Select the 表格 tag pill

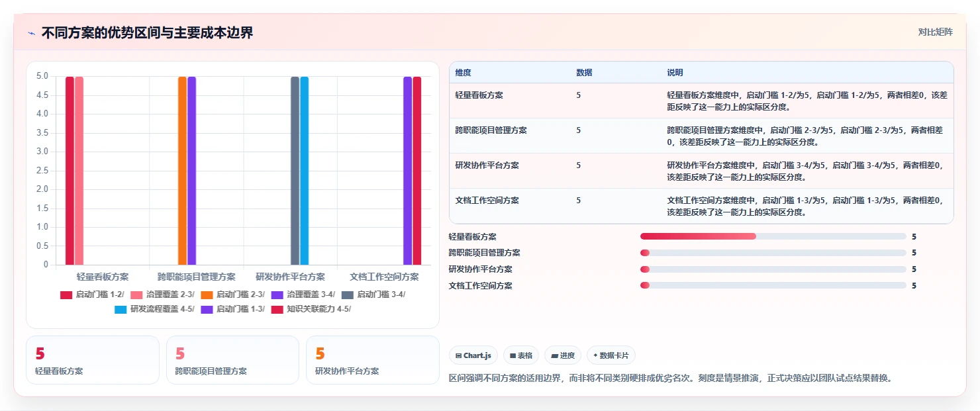click(x=521, y=355)
